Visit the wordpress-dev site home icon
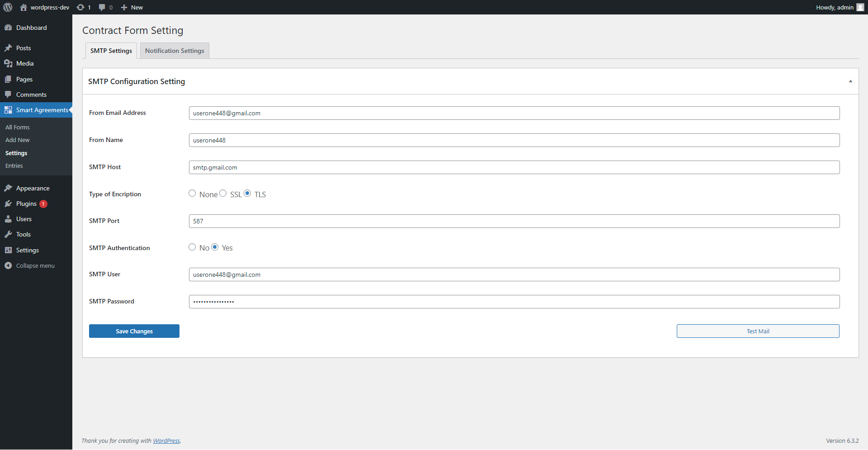This screenshot has width=868, height=450. tap(24, 7)
